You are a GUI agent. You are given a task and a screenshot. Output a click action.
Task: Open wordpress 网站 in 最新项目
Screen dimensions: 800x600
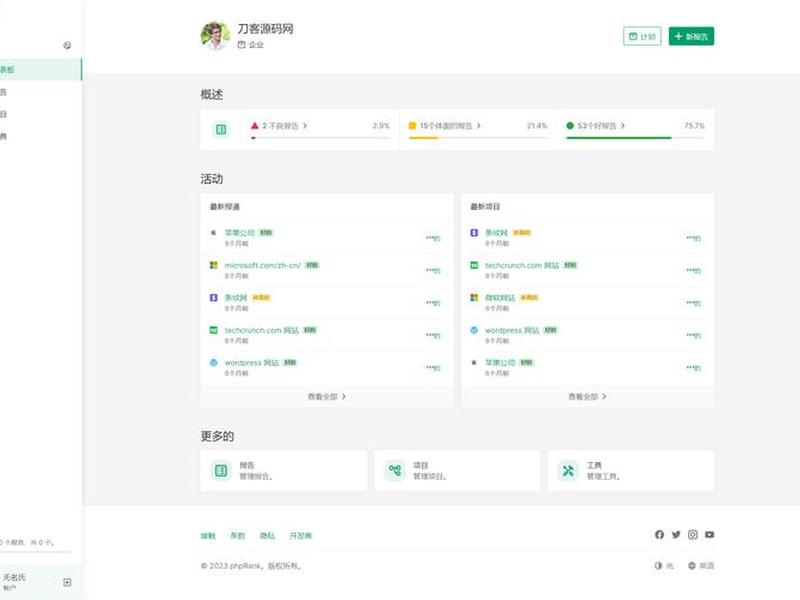click(x=512, y=330)
